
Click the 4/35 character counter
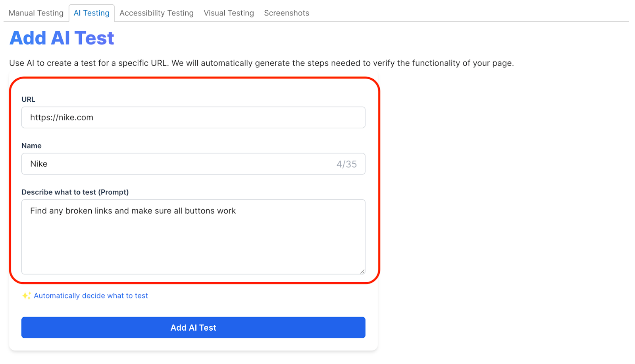(346, 164)
